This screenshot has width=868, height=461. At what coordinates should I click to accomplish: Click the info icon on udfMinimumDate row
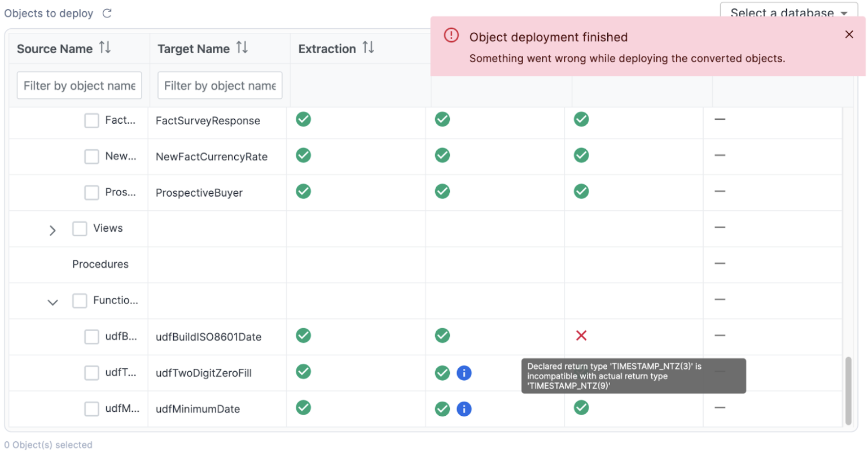pyautogui.click(x=464, y=408)
